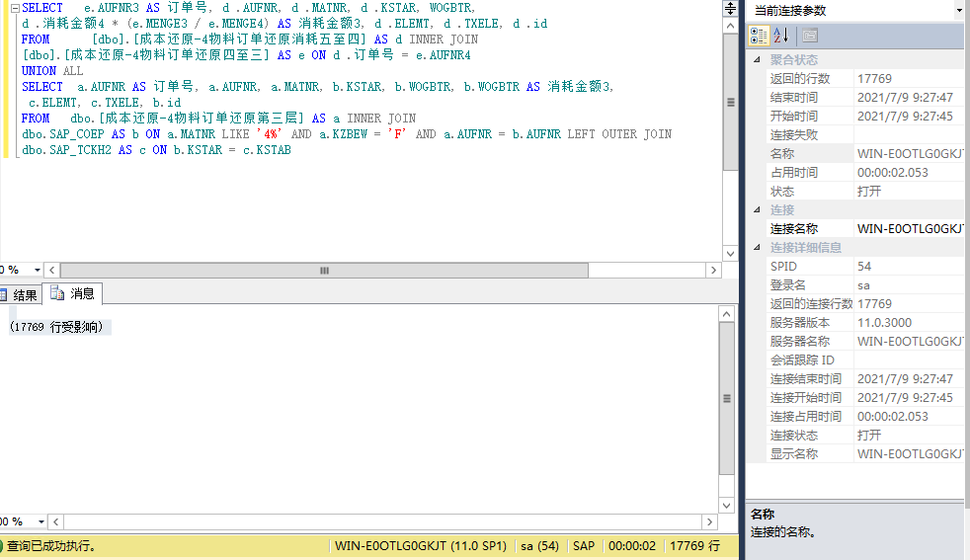Select the 会话跟踪 ID property row
The height and width of the screenshot is (560, 970).
865,360
